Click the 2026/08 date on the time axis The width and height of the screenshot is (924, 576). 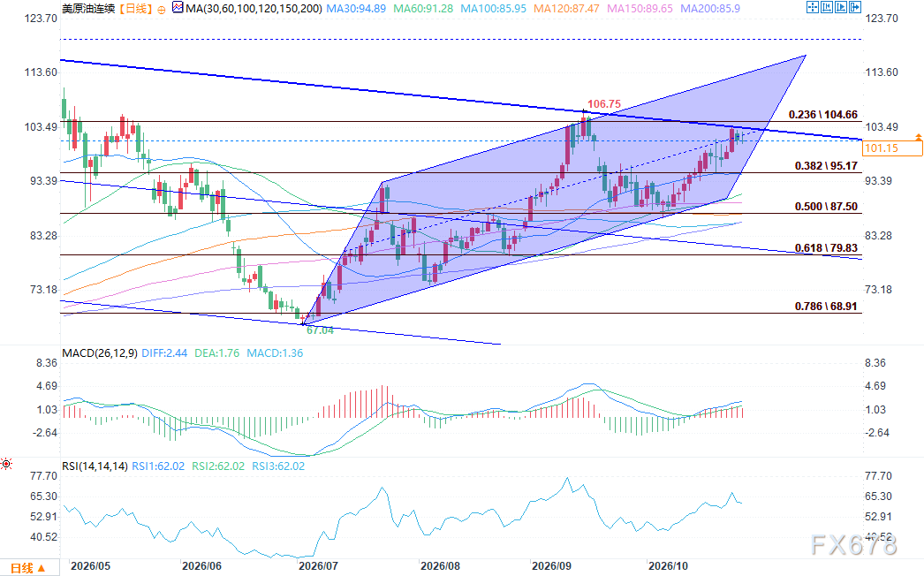(x=440, y=566)
